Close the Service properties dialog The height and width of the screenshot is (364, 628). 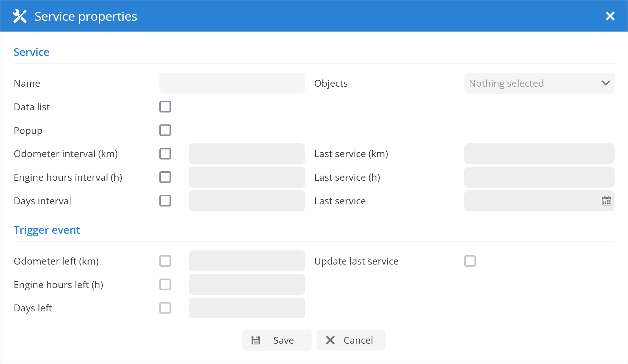(x=610, y=16)
